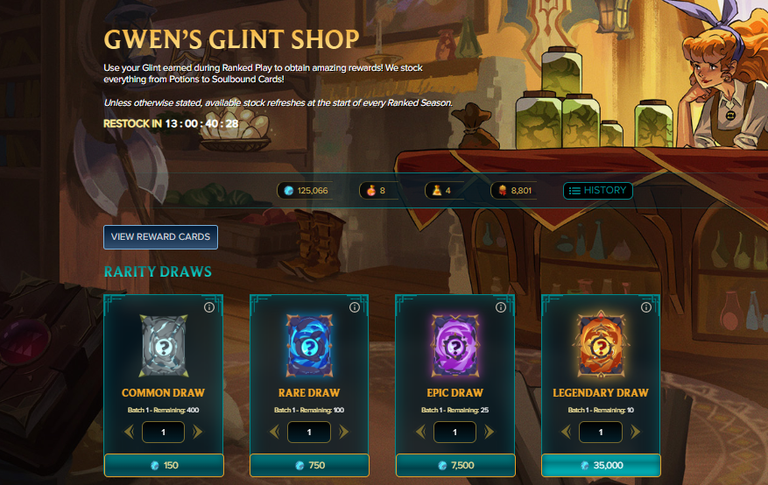
Task: Decrease Legendary Draw quantity with left arrow
Action: point(566,432)
